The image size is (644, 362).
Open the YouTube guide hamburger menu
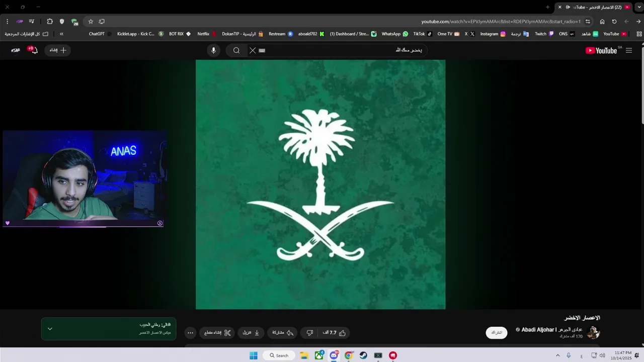click(629, 50)
